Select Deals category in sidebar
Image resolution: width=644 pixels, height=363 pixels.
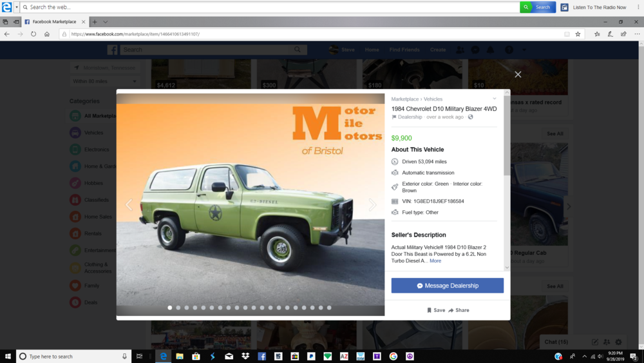click(90, 302)
